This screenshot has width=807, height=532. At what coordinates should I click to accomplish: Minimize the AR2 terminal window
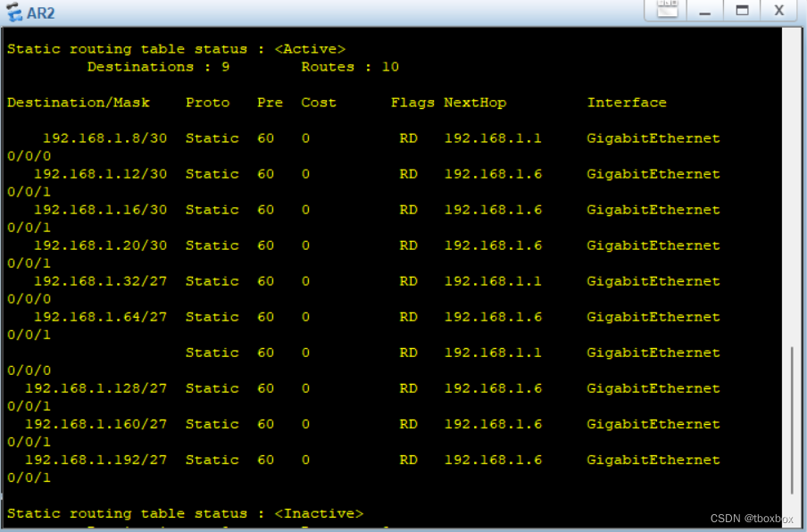[x=704, y=11]
